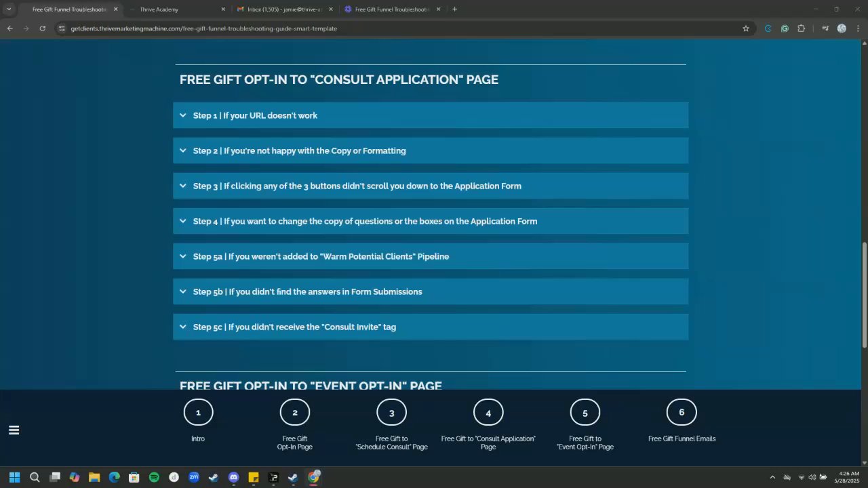This screenshot has height=488, width=868.
Task: Open Microsoft Store from the taskbar
Action: coord(134,477)
